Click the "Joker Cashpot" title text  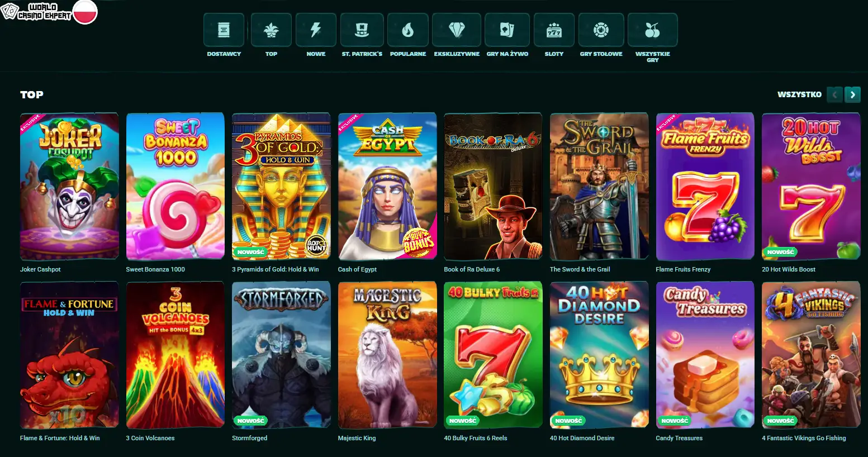pyautogui.click(x=40, y=269)
